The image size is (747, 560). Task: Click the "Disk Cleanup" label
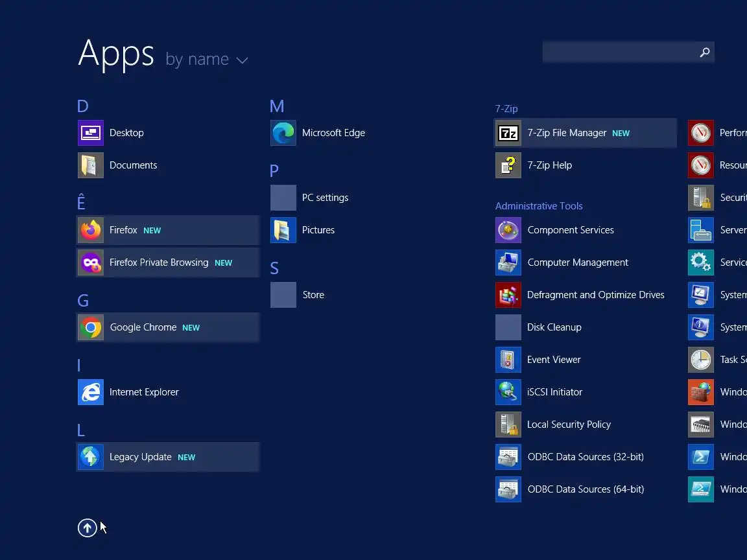coord(554,327)
